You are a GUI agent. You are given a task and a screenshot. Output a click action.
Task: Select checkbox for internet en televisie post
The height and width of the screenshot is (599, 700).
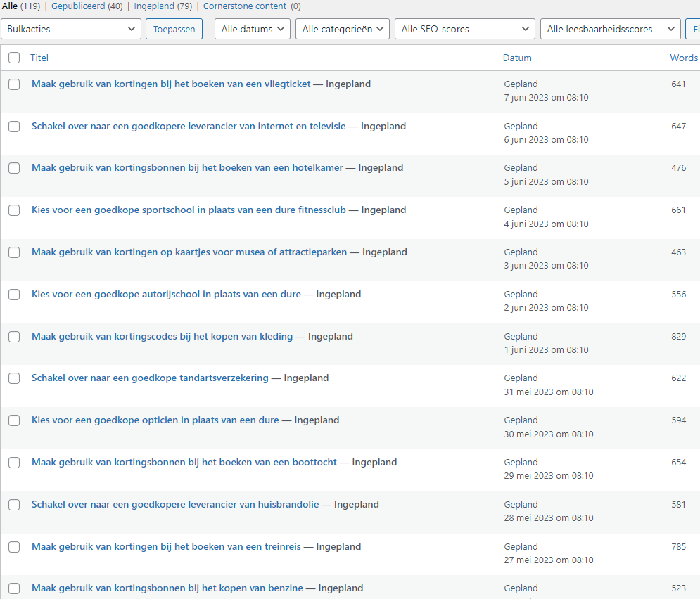[14, 127]
